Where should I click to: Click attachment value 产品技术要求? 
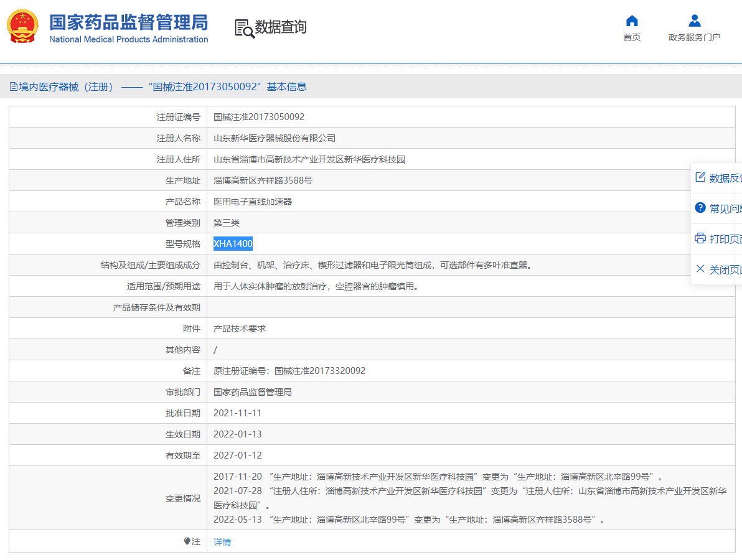pos(240,329)
